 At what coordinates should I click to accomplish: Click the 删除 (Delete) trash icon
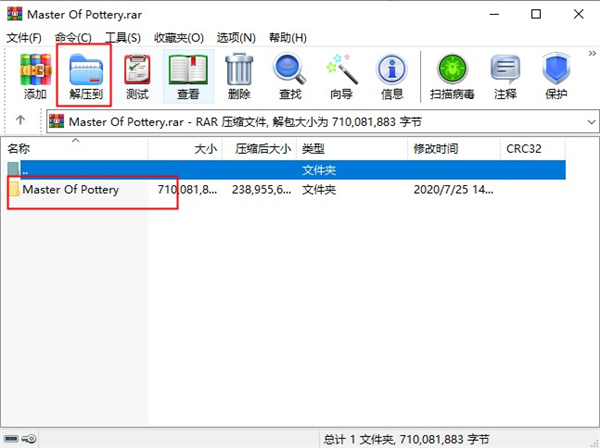pyautogui.click(x=239, y=77)
